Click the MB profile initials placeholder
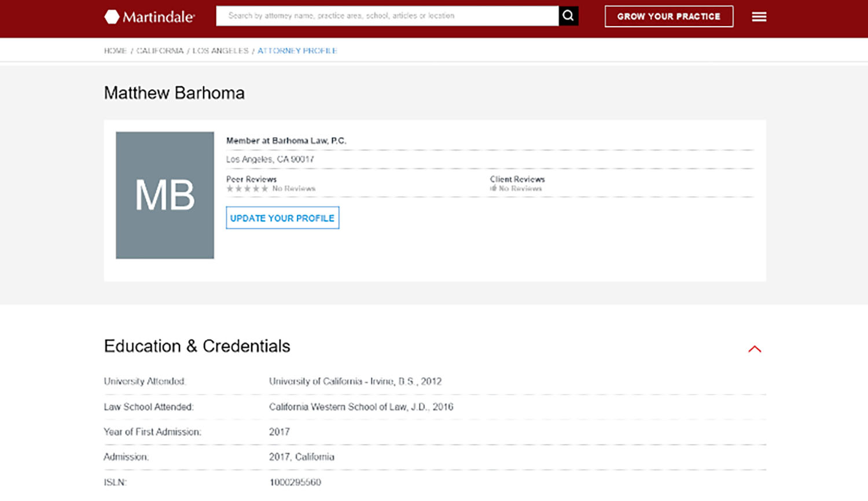Viewport: 868px width, 501px height. 164,195
